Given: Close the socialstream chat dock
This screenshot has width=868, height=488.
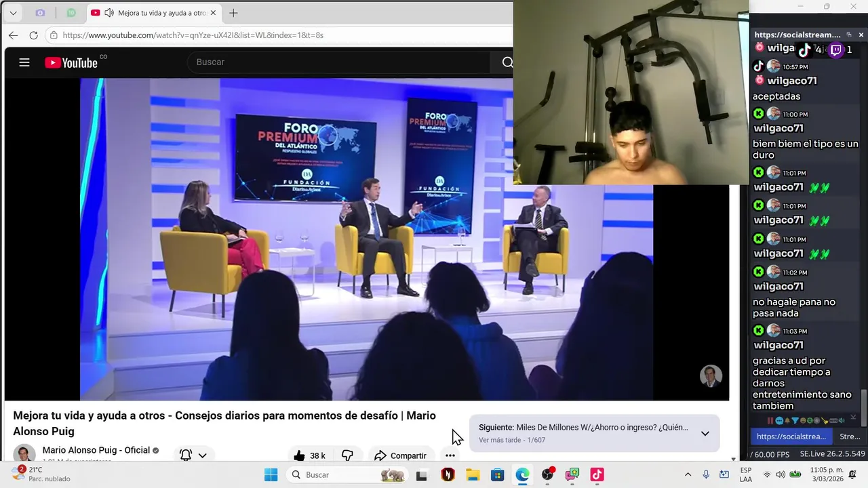Looking at the screenshot, I should coord(861,35).
